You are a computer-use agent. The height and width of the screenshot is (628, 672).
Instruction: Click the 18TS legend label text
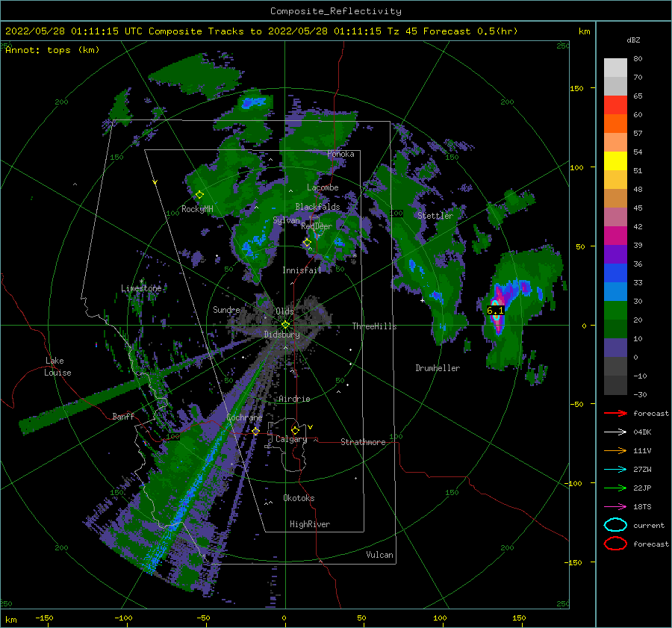642,507
